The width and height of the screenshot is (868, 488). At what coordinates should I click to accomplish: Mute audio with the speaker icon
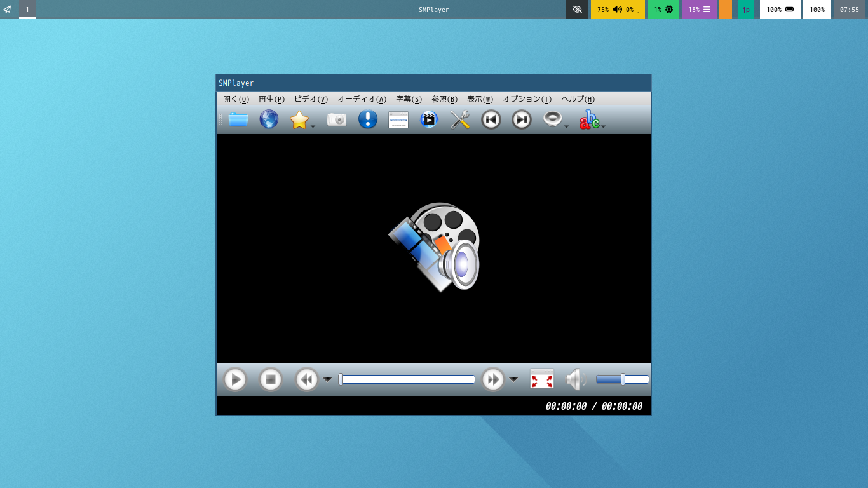tap(576, 379)
